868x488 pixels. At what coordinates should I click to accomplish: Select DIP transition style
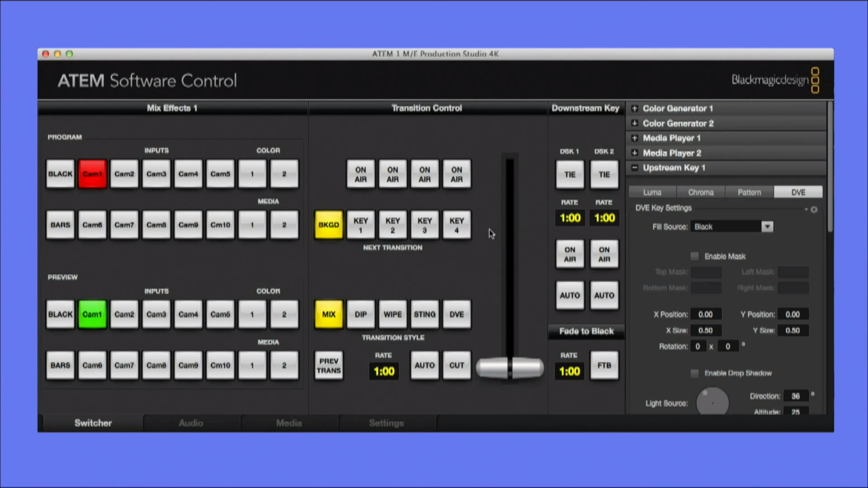pos(361,314)
